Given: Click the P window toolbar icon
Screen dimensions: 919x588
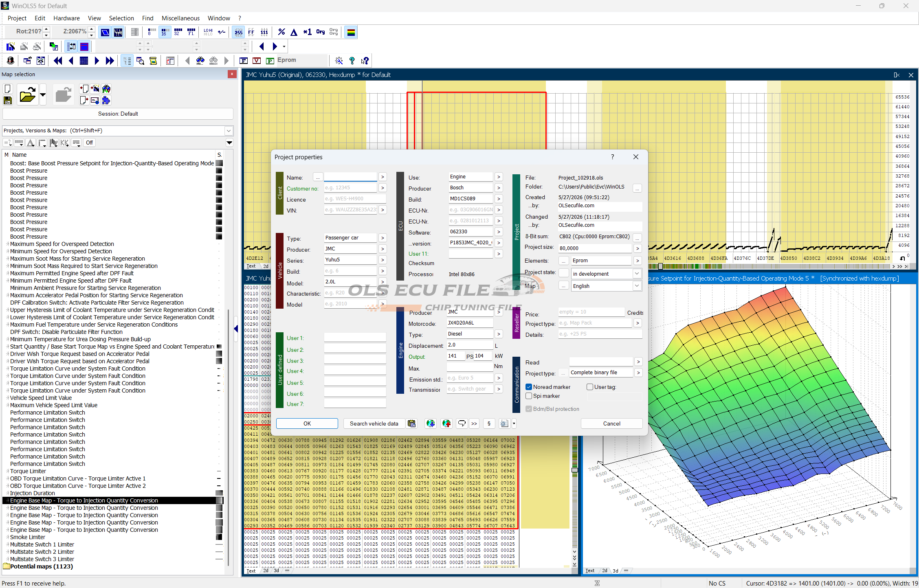Looking at the screenshot, I should (270, 61).
